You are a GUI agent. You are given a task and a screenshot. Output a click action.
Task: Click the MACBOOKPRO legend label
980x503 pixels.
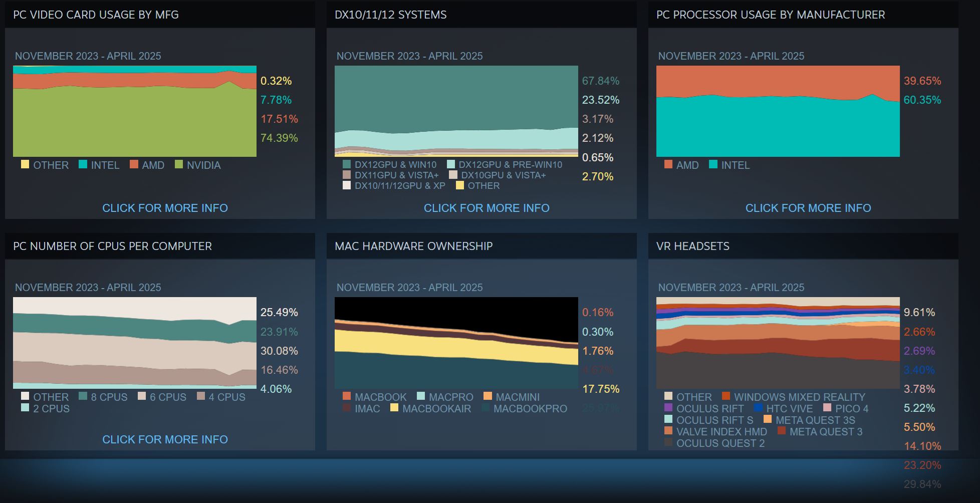coord(530,409)
